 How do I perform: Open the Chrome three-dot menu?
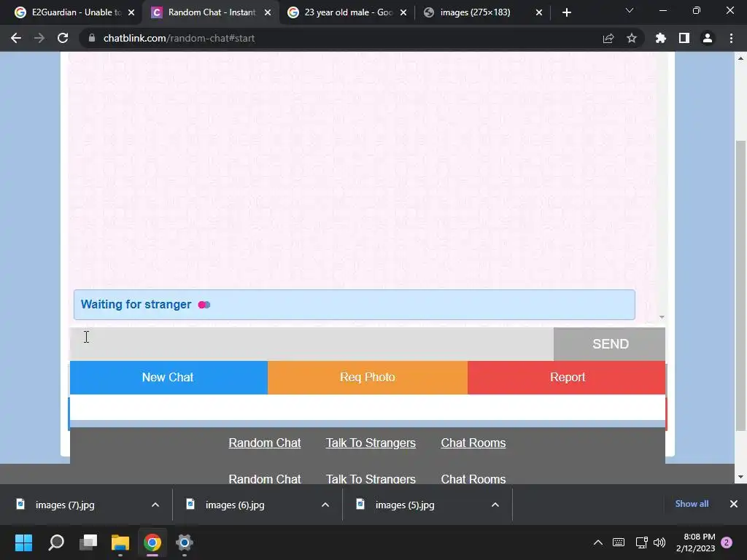click(731, 38)
